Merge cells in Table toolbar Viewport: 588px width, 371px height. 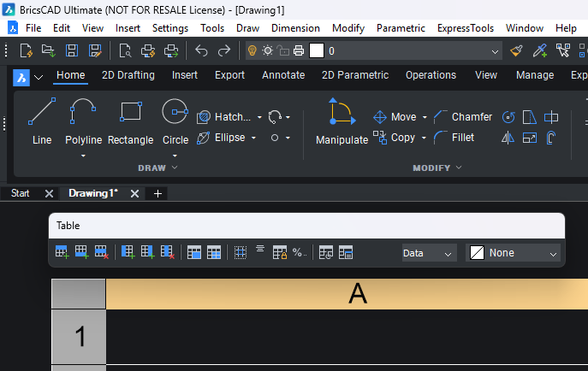[x=194, y=253]
